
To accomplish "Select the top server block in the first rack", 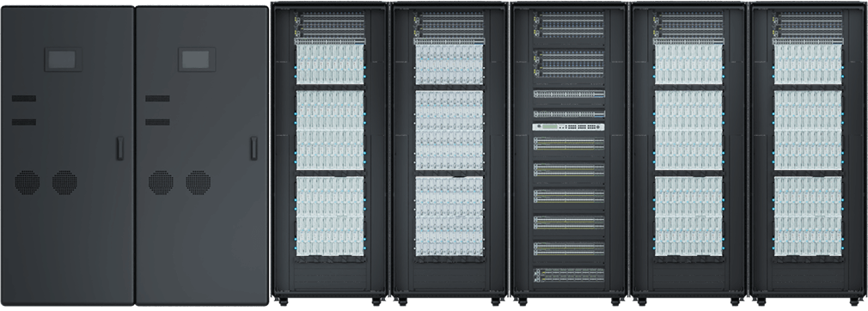I will coord(330,64).
